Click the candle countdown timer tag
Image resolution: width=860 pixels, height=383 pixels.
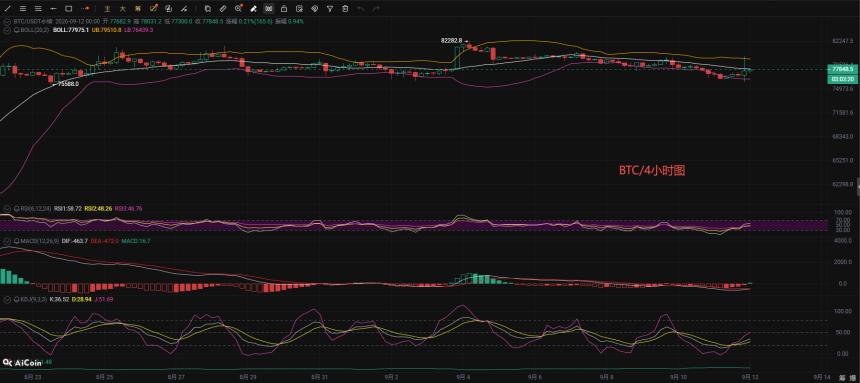point(842,79)
